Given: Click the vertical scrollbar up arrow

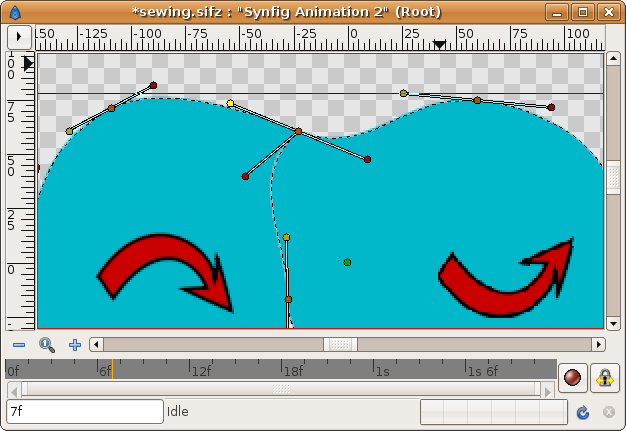Looking at the screenshot, I should (x=613, y=59).
